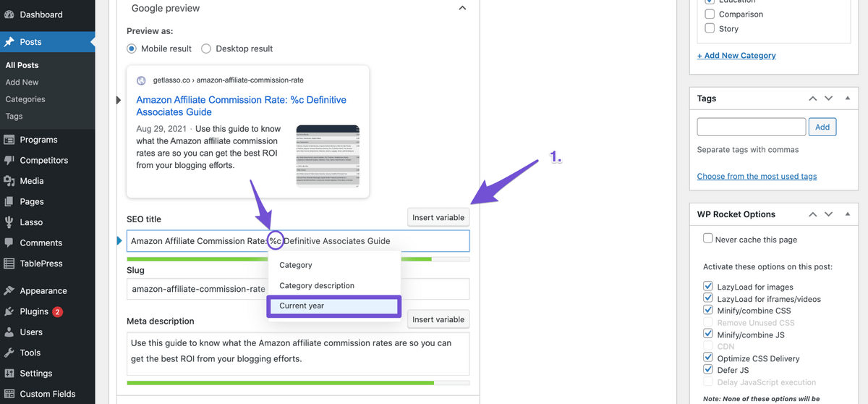
Task: Click Add New Category link
Action: pyautogui.click(x=736, y=55)
